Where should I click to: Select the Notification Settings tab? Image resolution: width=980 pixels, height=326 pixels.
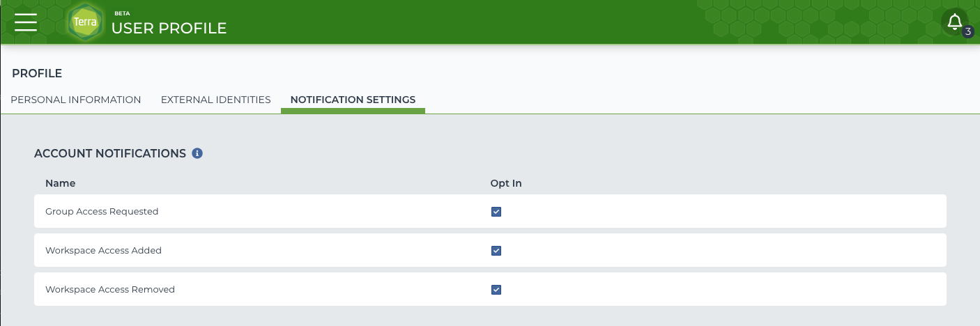click(x=353, y=100)
